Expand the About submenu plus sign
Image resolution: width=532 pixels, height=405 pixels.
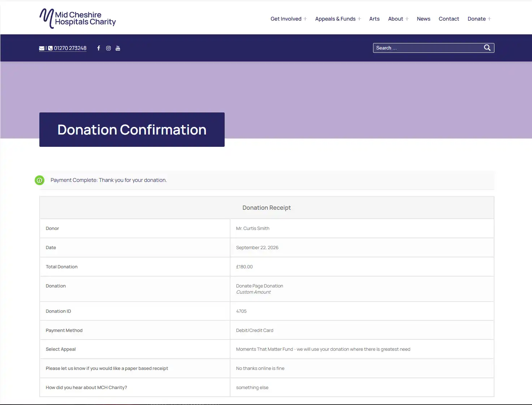pos(407,19)
